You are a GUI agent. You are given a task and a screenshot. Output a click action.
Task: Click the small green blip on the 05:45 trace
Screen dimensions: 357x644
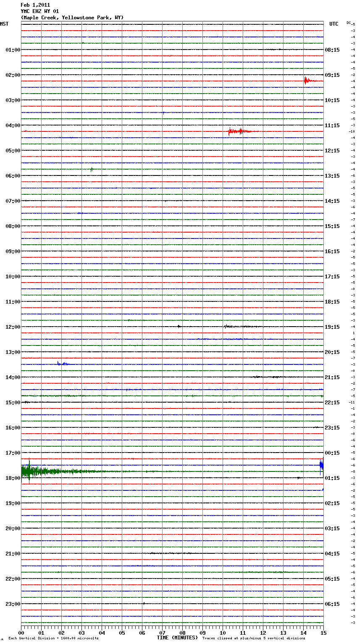pyautogui.click(x=92, y=169)
